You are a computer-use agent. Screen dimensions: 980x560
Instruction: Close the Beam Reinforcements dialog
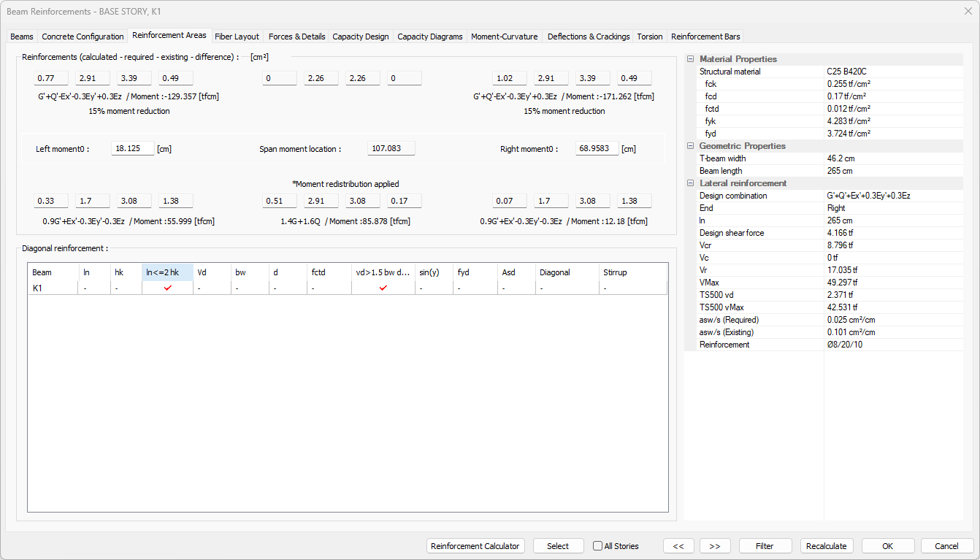(x=968, y=11)
